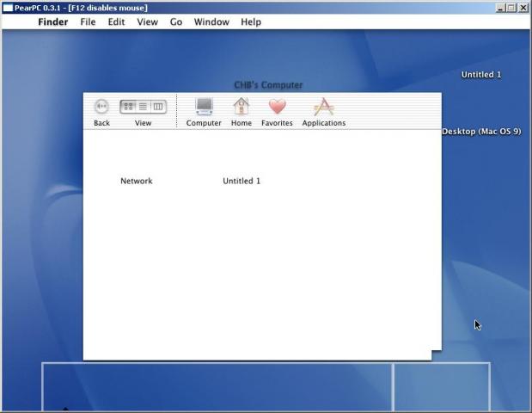Open the View menu
This screenshot has height=413, width=532.
pyautogui.click(x=147, y=22)
